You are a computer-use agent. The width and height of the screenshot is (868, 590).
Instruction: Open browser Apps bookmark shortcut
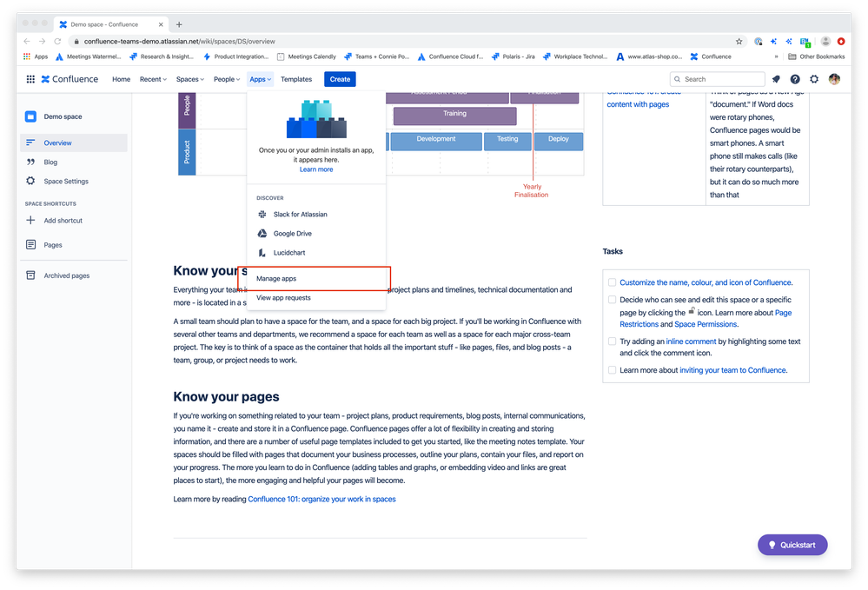click(36, 56)
